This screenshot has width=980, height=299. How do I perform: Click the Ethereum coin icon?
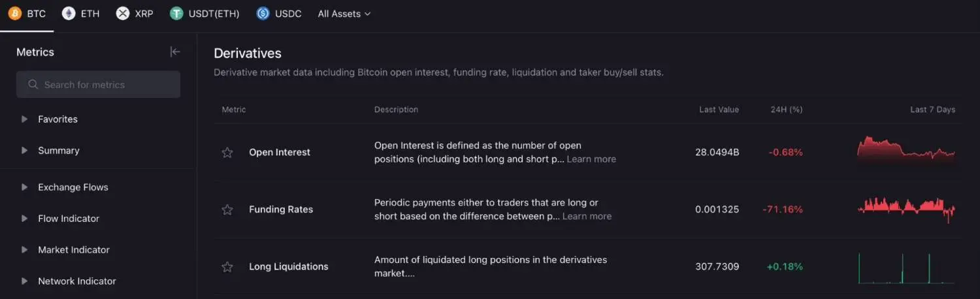[69, 14]
